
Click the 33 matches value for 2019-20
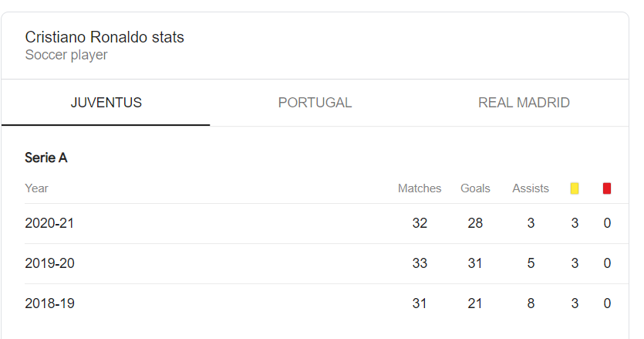tap(420, 263)
